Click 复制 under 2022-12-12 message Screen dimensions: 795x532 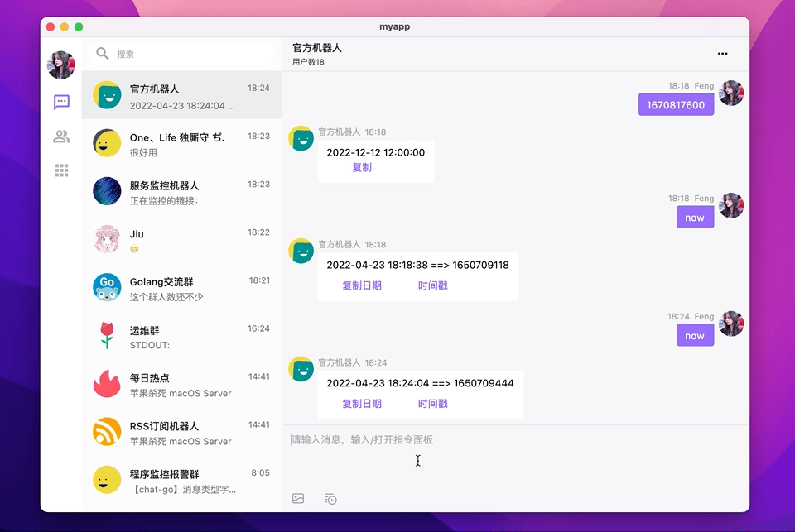[x=362, y=167]
